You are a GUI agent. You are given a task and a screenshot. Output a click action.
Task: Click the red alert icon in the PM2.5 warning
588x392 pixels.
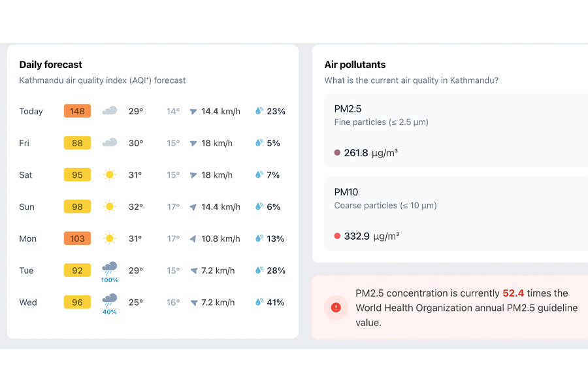pos(336,307)
